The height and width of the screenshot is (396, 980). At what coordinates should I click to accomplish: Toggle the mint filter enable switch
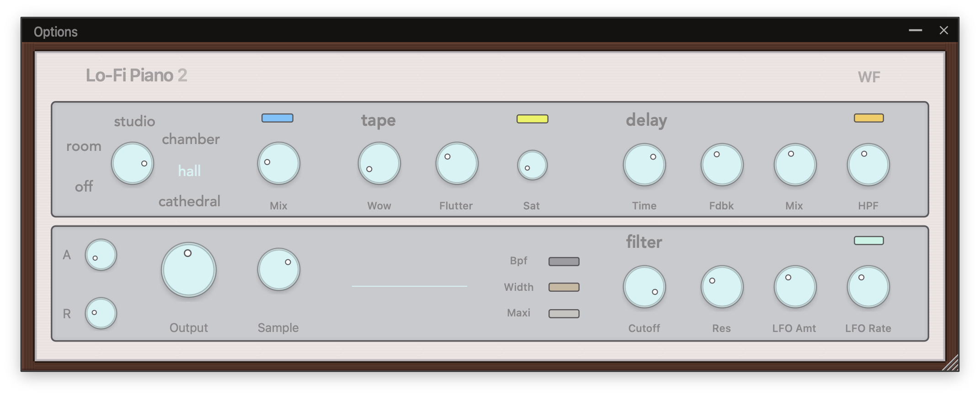(869, 241)
